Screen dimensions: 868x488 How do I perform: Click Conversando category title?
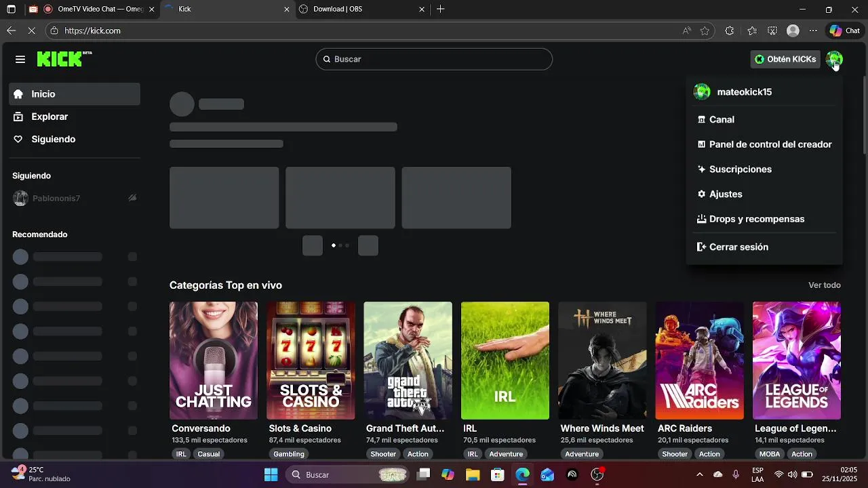(x=201, y=428)
